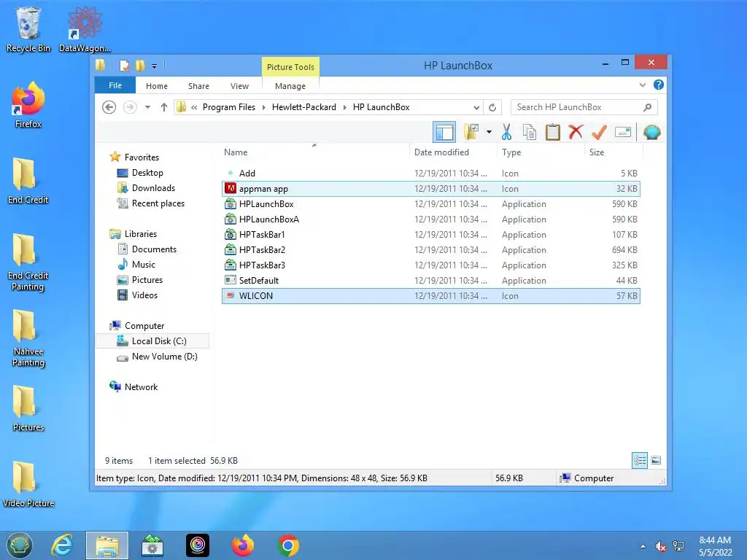Open Internet Explorer from the taskbar
Screen dimensions: 747x560
(x=62, y=545)
